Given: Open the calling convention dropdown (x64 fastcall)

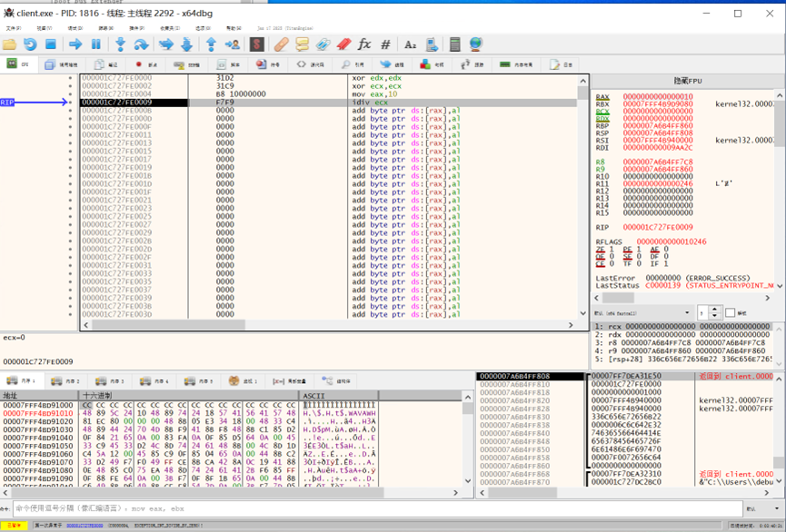Looking at the screenshot, I should (642, 313).
